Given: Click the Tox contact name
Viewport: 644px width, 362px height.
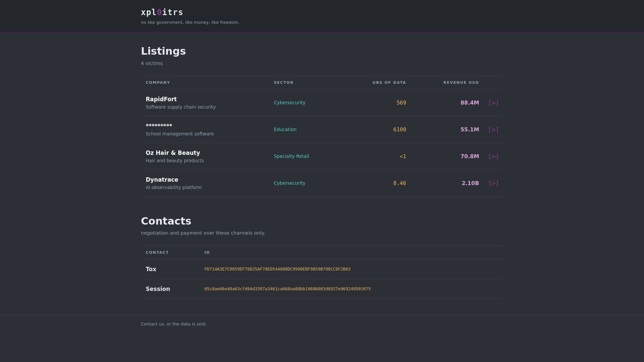Looking at the screenshot, I should tap(151, 269).
